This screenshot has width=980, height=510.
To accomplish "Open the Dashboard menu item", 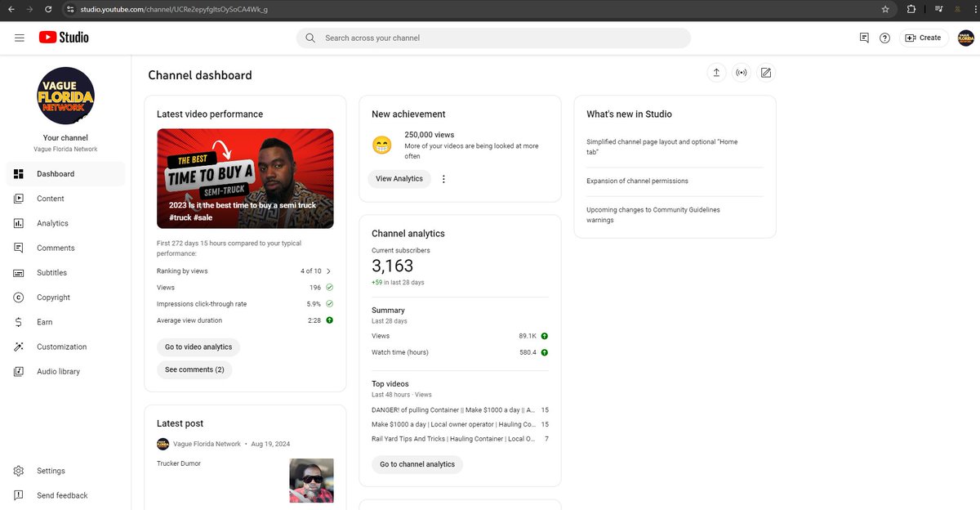I will 65,174.
